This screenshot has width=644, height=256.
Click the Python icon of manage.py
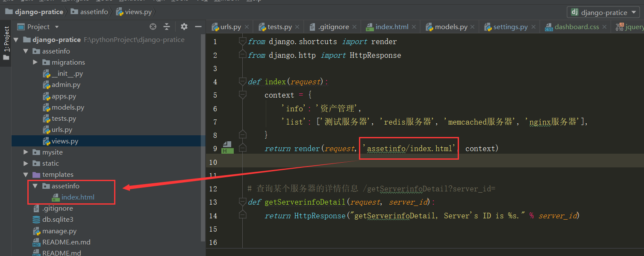point(37,231)
